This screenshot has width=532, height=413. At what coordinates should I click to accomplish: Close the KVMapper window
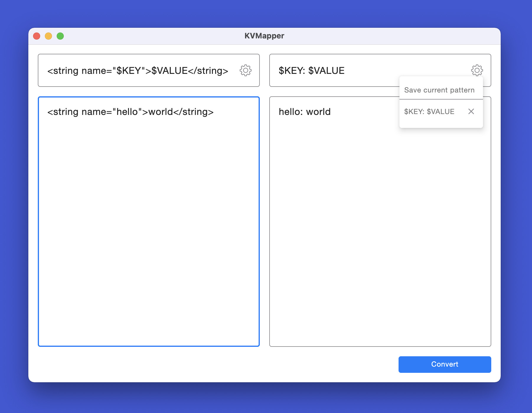37,36
